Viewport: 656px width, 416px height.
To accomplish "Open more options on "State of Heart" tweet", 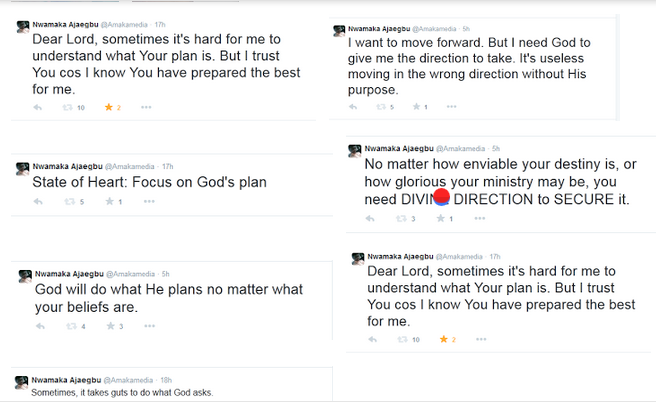I will [x=148, y=202].
